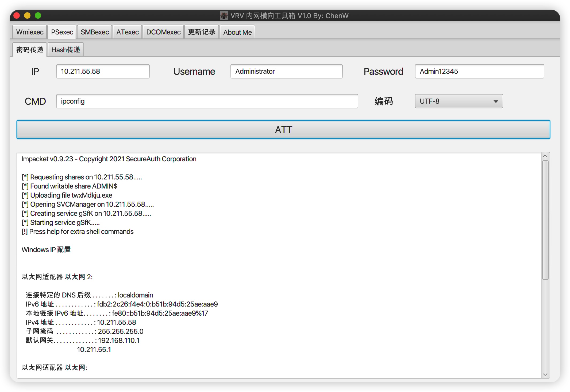Open the ATexec tab
Viewport: 570px width, 392px height.
point(127,32)
